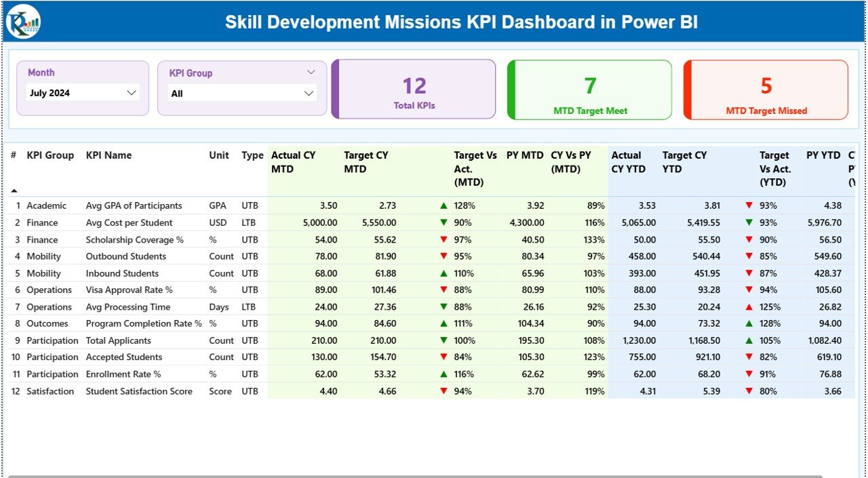The image size is (868, 478).
Task: Click red triangle next to Outbound Students 95%
Action: (x=443, y=256)
